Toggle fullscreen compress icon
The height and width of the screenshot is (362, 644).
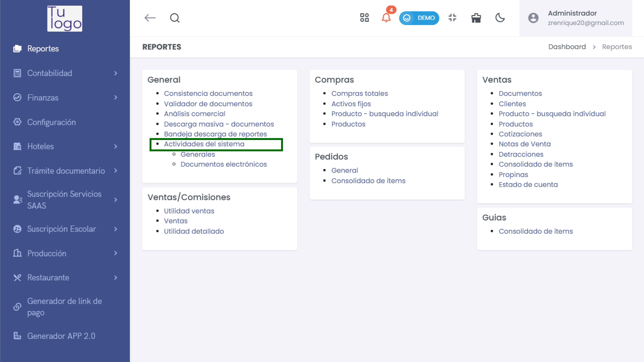452,18
